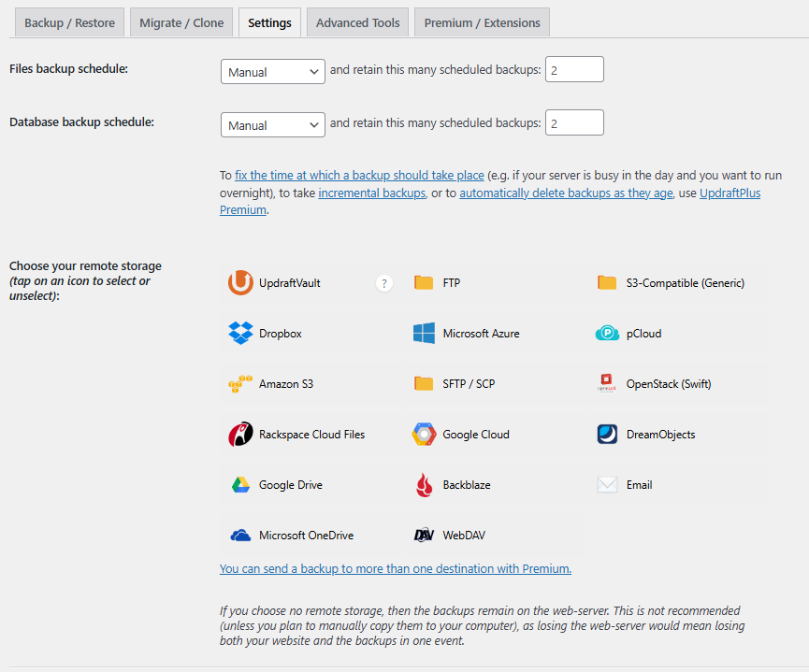Select the Amazon S3 icon

click(241, 384)
